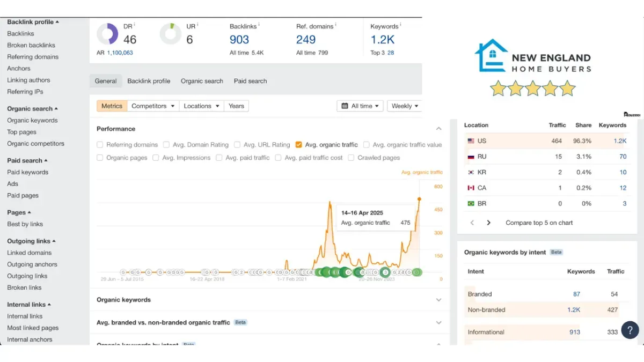This screenshot has width=644, height=362.
Task: Click the help question mark icon
Action: pos(630,330)
